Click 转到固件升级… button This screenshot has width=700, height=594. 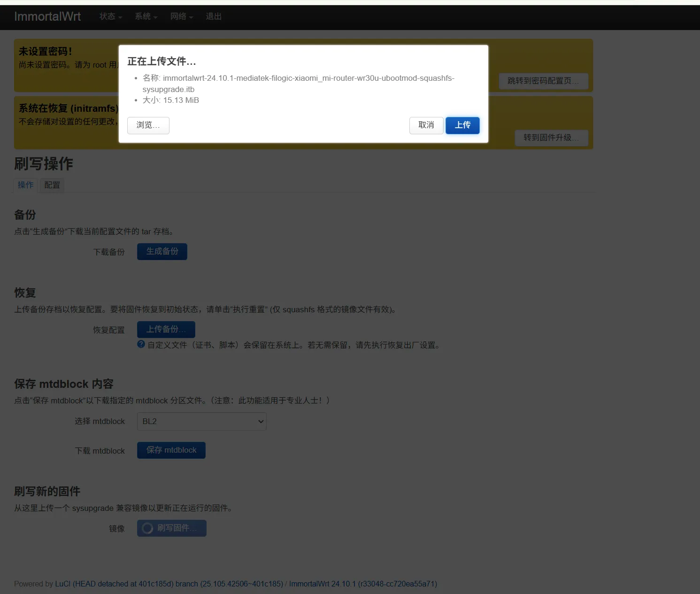tap(551, 138)
